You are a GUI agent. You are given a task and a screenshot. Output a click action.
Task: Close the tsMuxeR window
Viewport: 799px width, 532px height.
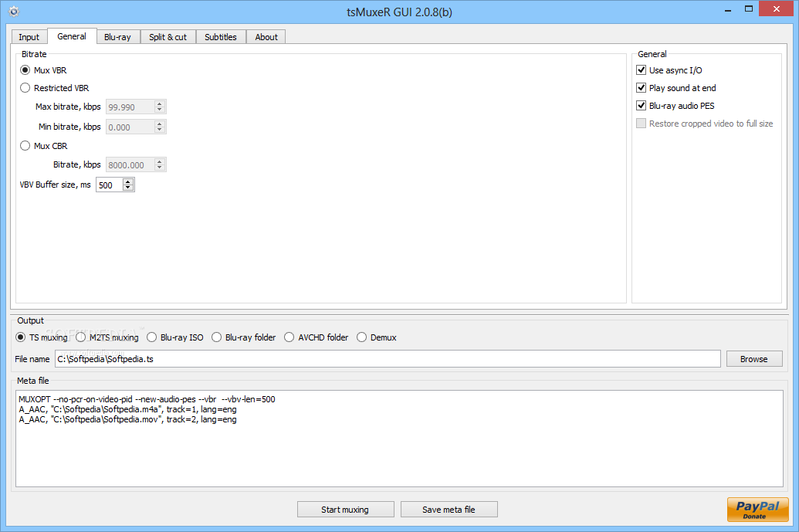777,8
